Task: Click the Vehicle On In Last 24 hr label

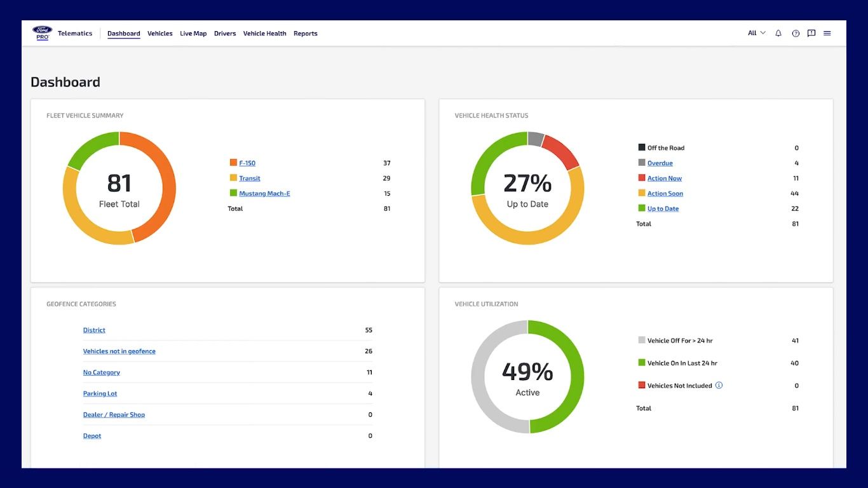Action: click(682, 363)
